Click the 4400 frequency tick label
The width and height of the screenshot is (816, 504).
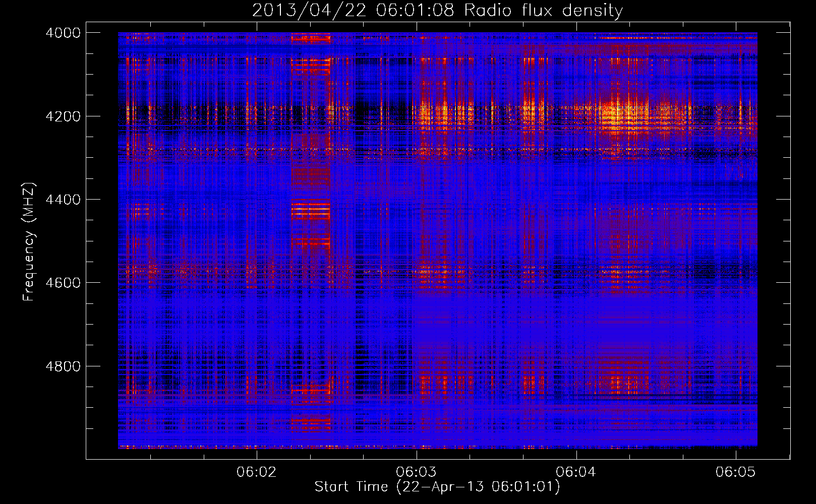click(63, 200)
